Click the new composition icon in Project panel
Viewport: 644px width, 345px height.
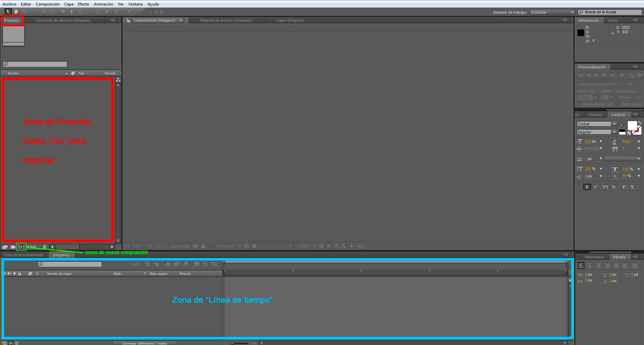tap(21, 246)
